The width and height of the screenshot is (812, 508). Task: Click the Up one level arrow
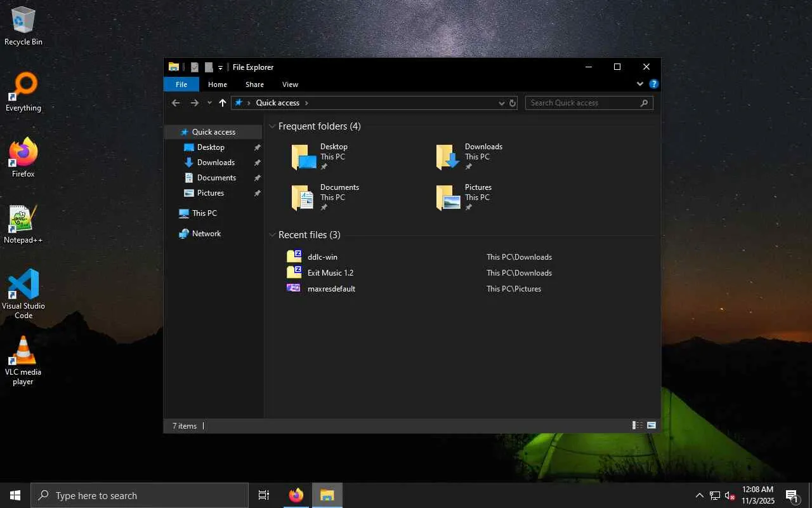click(x=222, y=103)
